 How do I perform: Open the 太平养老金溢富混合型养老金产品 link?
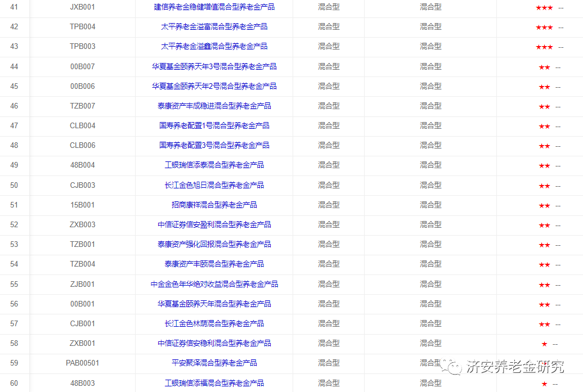(214, 27)
